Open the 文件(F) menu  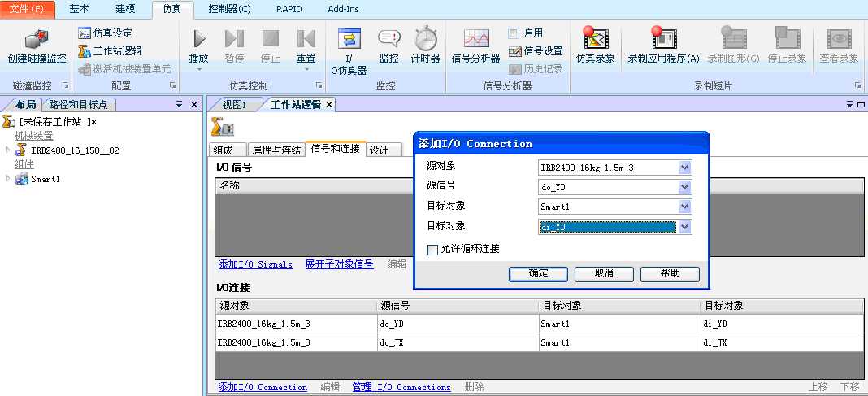pos(28,10)
